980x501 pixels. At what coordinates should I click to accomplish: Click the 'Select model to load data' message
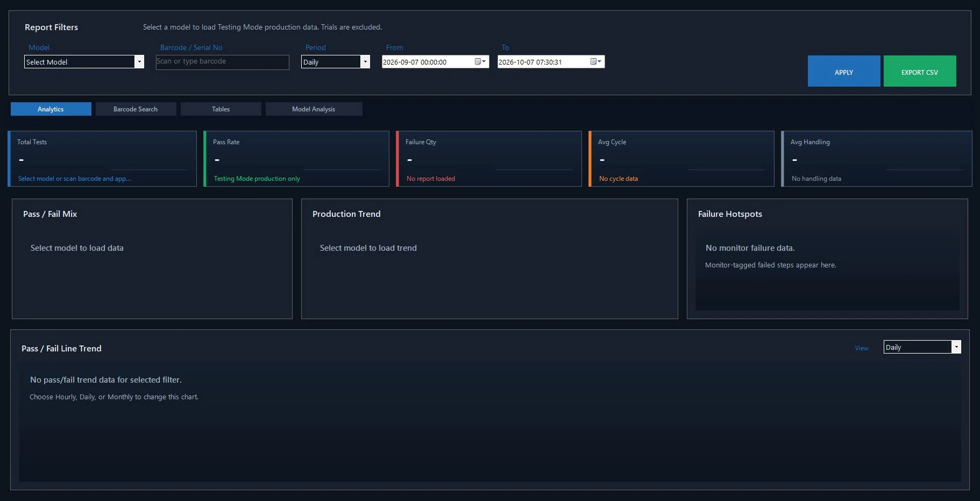(77, 248)
